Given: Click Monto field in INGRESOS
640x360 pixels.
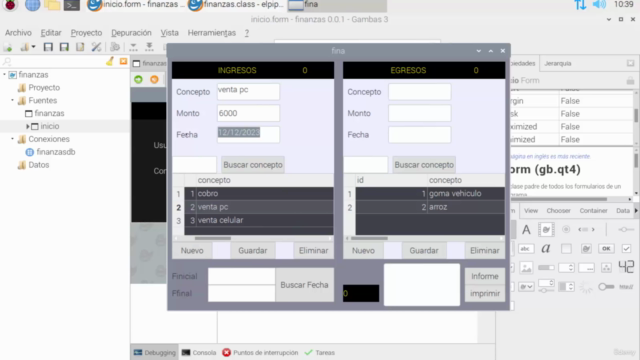Looking at the screenshot, I should click(x=248, y=113).
